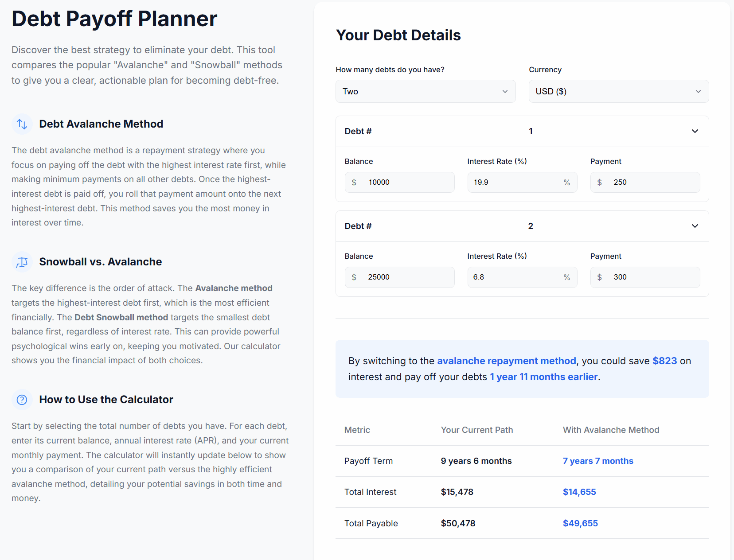Open the number of debts dropdown
734x560 pixels.
(x=425, y=91)
